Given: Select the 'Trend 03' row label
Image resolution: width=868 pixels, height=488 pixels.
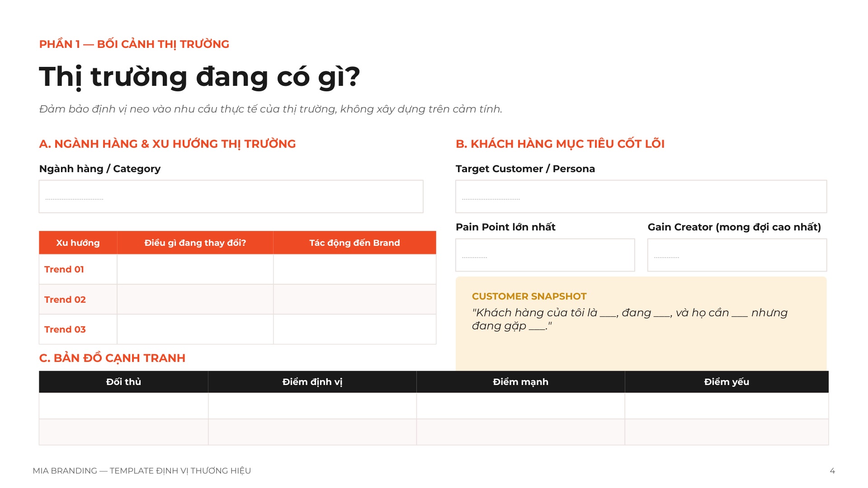Looking at the screenshot, I should coord(65,329).
